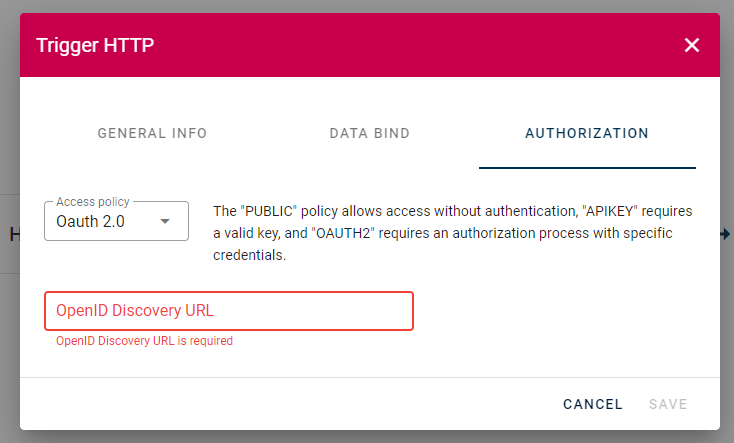This screenshot has width=734, height=443.
Task: Click the arrow icon behind dialog's right edge
Action: pos(726,234)
